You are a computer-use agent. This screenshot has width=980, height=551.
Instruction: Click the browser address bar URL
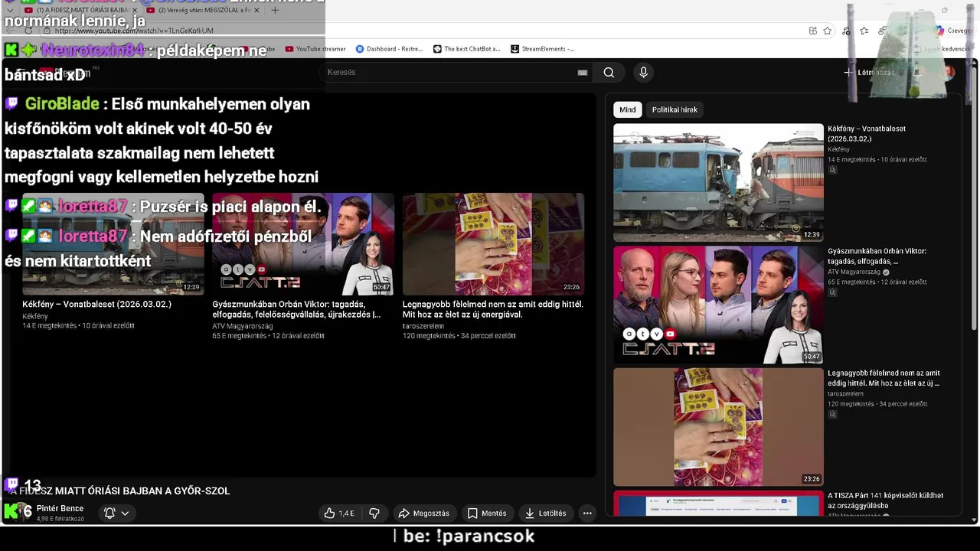click(x=134, y=31)
